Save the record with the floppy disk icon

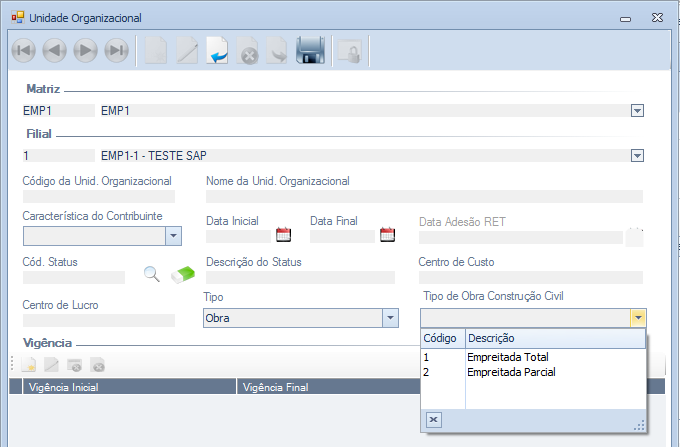click(x=311, y=51)
